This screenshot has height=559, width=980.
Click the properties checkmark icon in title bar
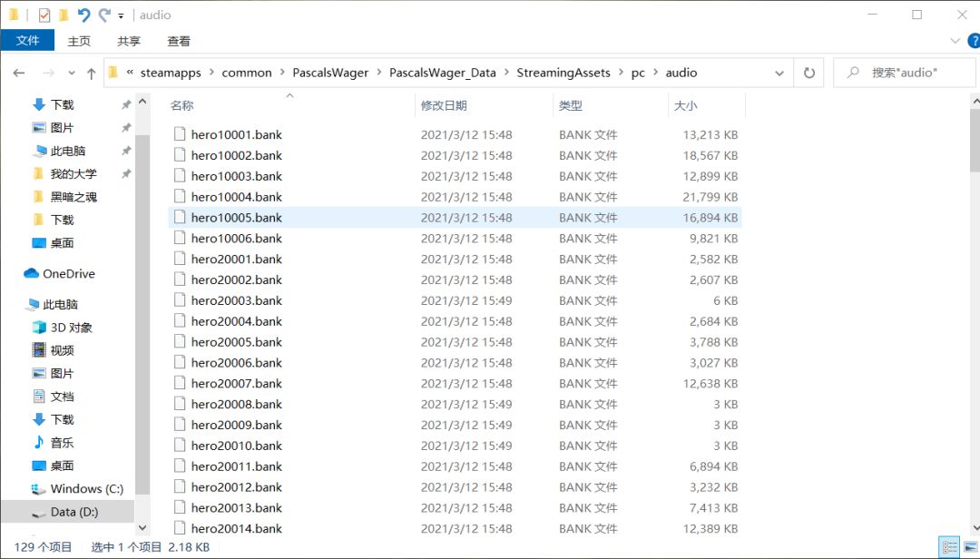[x=44, y=15]
